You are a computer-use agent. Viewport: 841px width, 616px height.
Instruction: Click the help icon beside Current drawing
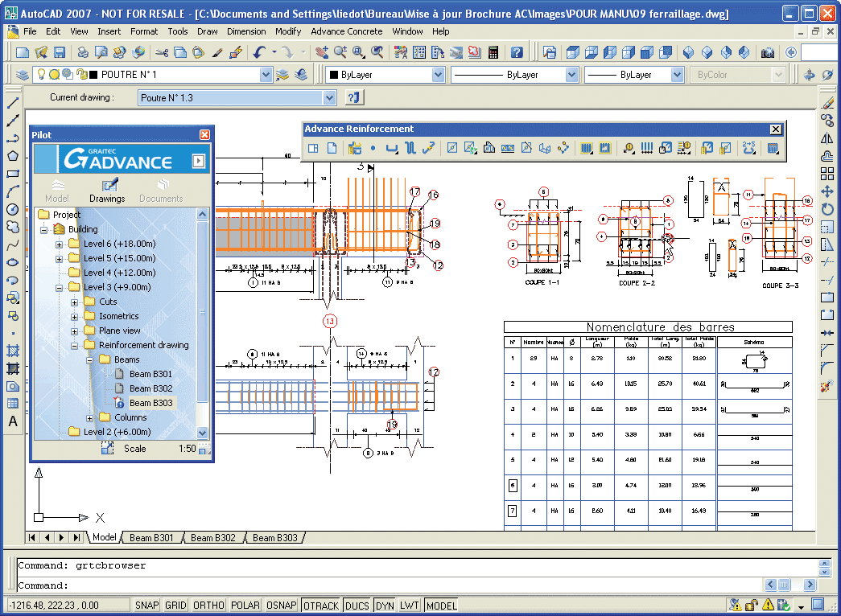pyautogui.click(x=353, y=97)
